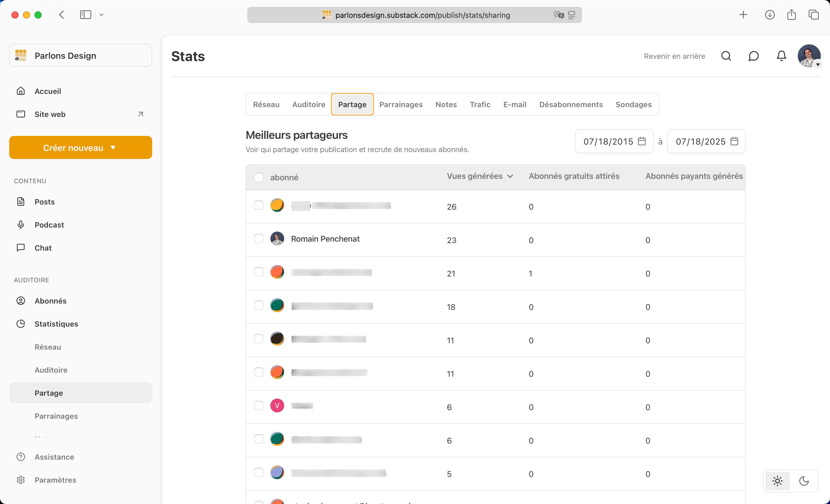Viewport: 830px width, 504px height.
Task: Click the start date field 07/18/2015
Action: 614,141
